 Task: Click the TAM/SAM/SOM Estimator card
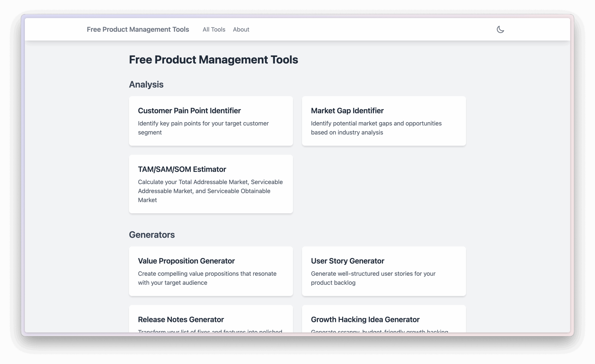(x=211, y=184)
